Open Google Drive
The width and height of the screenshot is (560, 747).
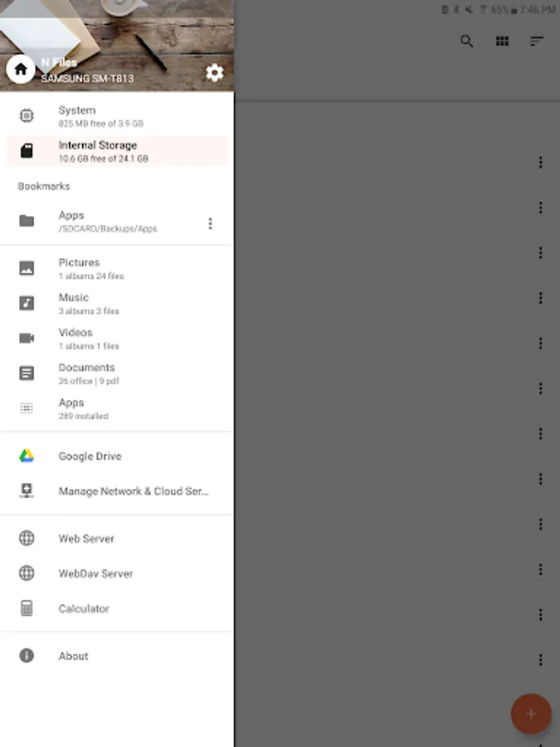click(x=117, y=456)
